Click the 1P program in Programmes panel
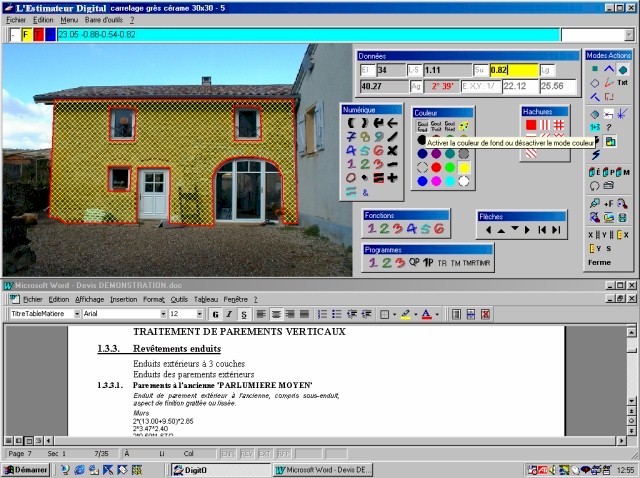The image size is (640, 478). tap(428, 262)
